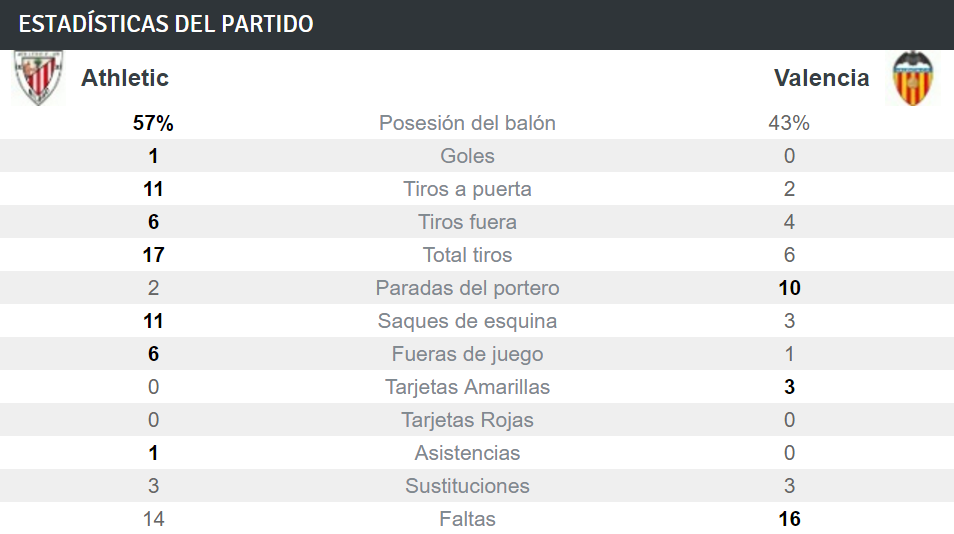This screenshot has height=534, width=954.
Task: Select the Fueras de juego row
Action: tap(477, 353)
